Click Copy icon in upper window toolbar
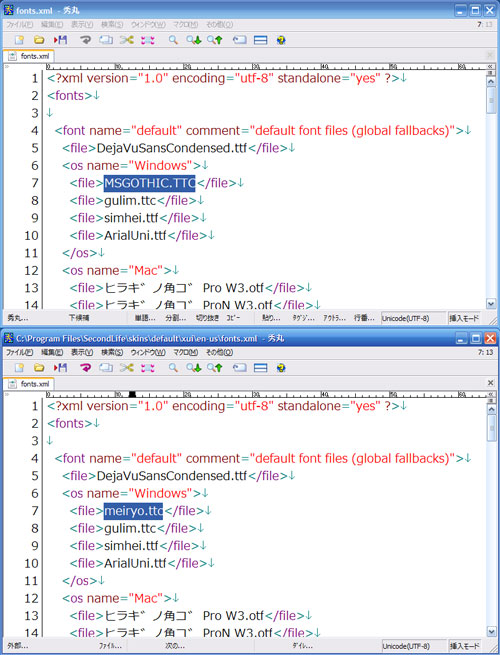 (106, 40)
